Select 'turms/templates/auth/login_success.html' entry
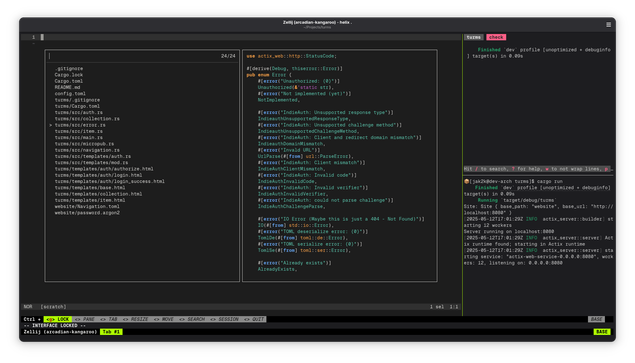635x363 pixels. pyautogui.click(x=110, y=182)
